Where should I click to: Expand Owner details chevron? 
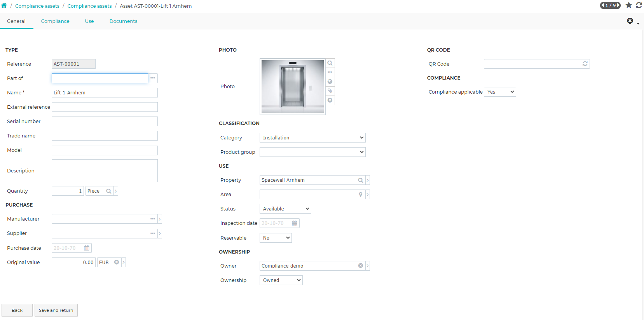click(x=368, y=266)
